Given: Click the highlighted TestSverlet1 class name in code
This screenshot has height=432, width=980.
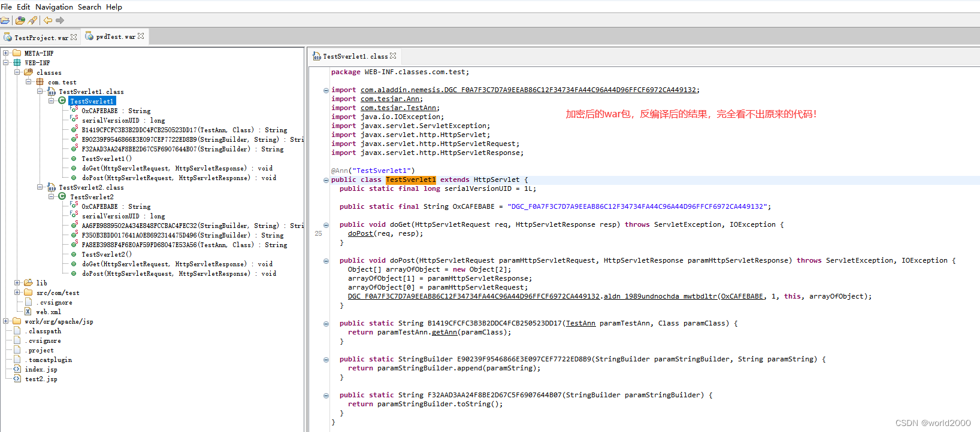Looking at the screenshot, I should click(411, 180).
